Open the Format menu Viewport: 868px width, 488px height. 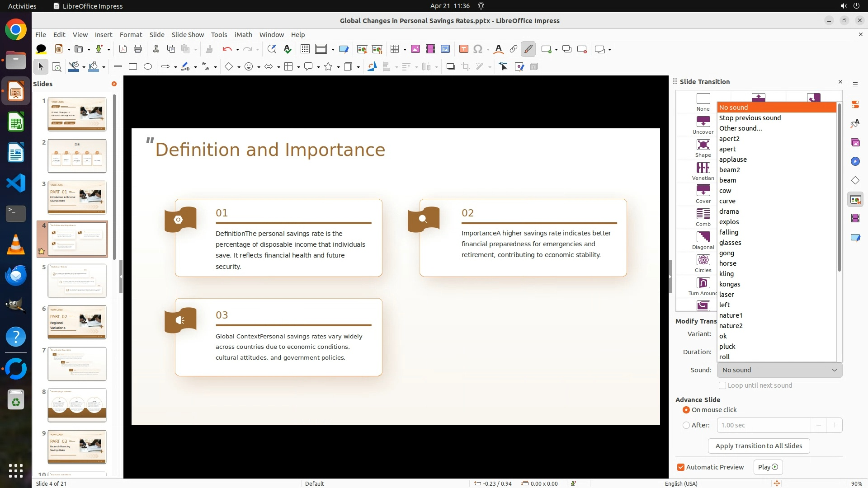pyautogui.click(x=131, y=35)
